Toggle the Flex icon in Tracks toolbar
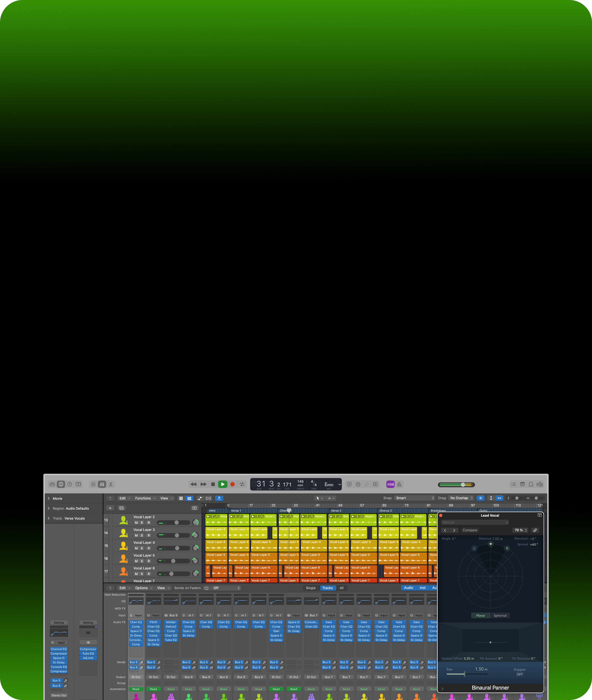 tap(208, 498)
